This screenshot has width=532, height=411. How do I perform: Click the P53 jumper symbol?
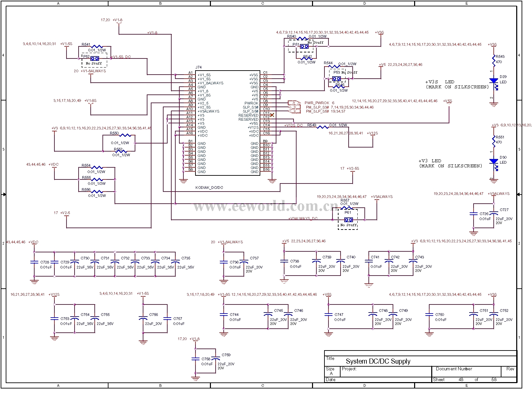(x=337, y=79)
